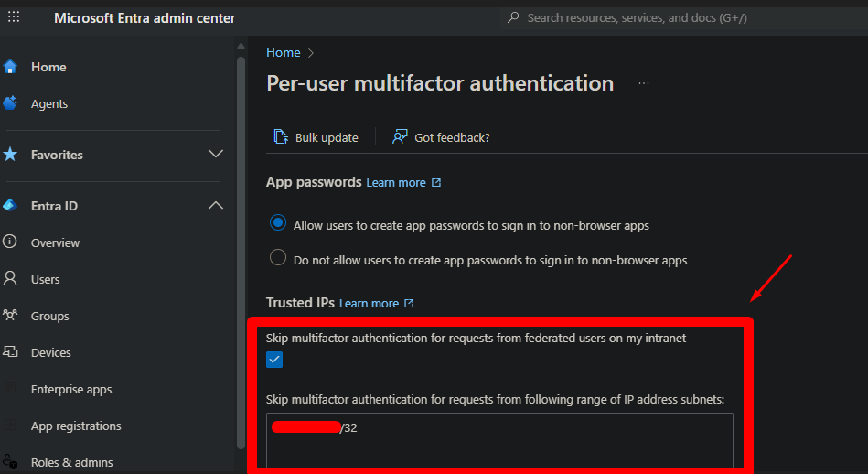868x474 pixels.
Task: Click the Users person icon
Action: pos(10,278)
